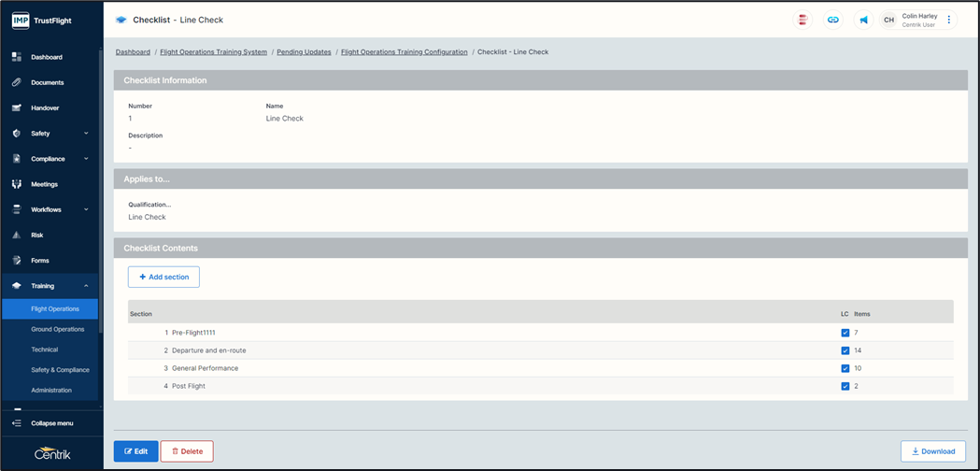Download the checklist
The height and width of the screenshot is (471, 980).
pyautogui.click(x=932, y=451)
